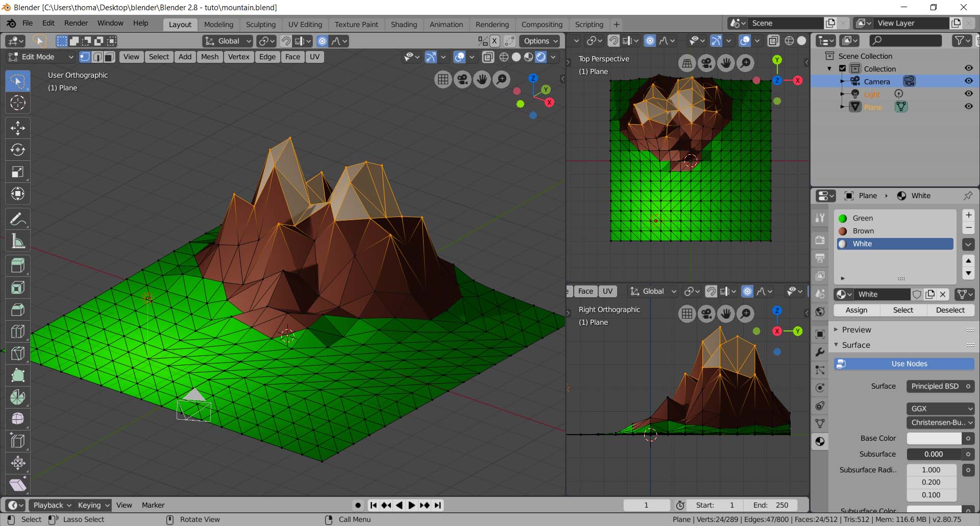Image resolution: width=980 pixels, height=526 pixels.
Task: Click the Assign material button
Action: pos(856,310)
